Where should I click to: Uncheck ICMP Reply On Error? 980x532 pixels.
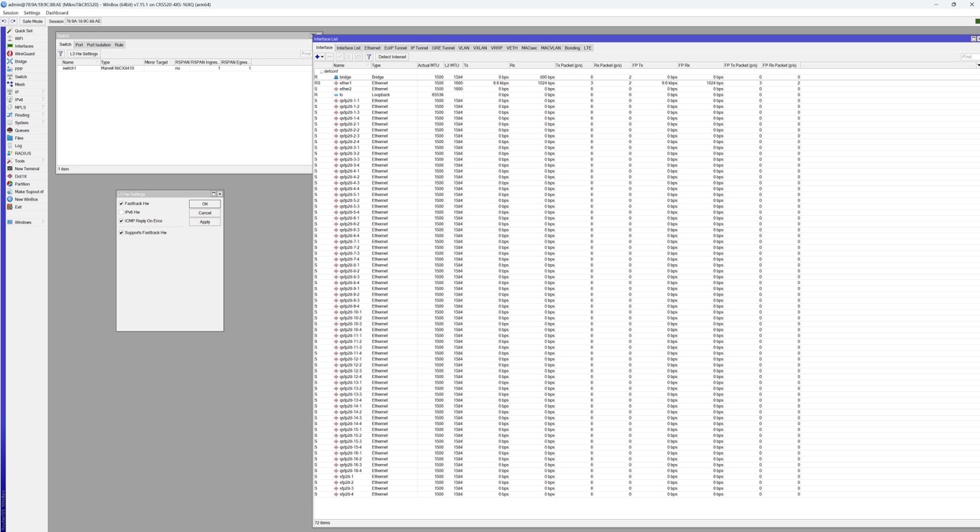[121, 220]
